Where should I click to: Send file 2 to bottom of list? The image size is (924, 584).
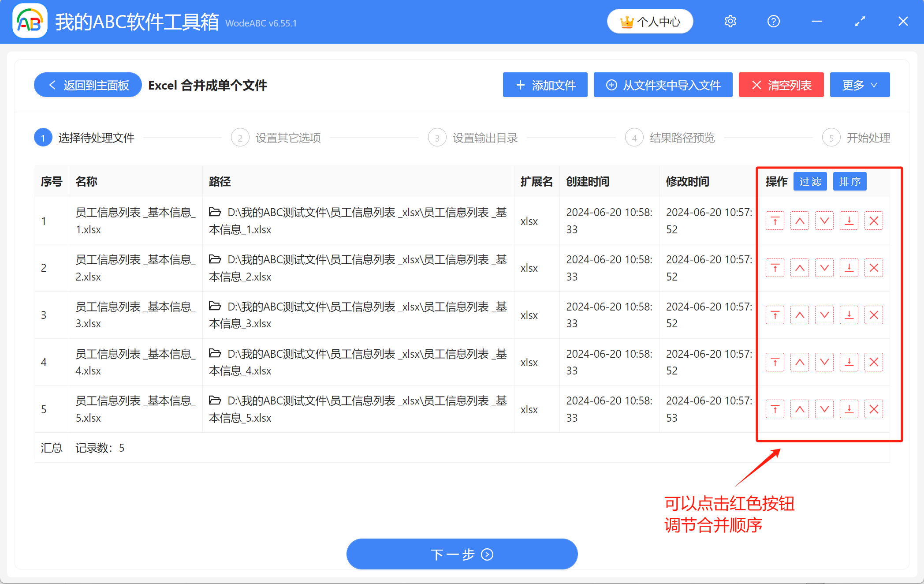pyautogui.click(x=849, y=267)
